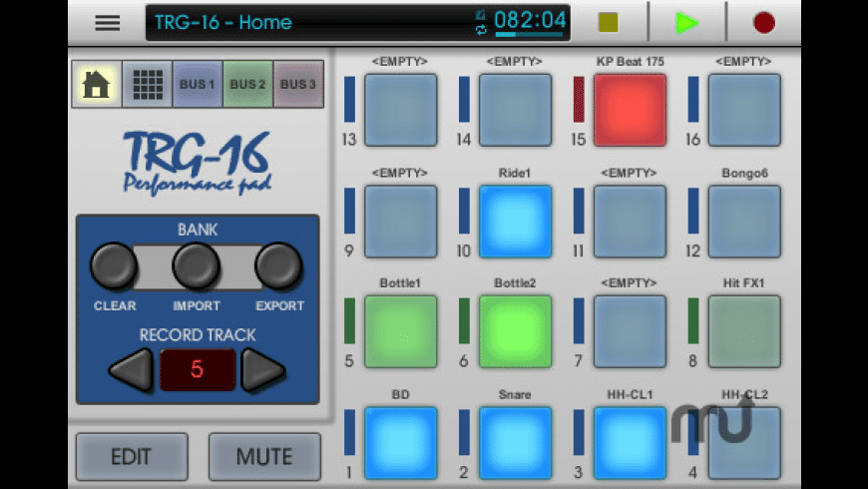The width and height of the screenshot is (868, 489).
Task: Trigger the red KP Beat 175 pad
Action: click(x=630, y=110)
